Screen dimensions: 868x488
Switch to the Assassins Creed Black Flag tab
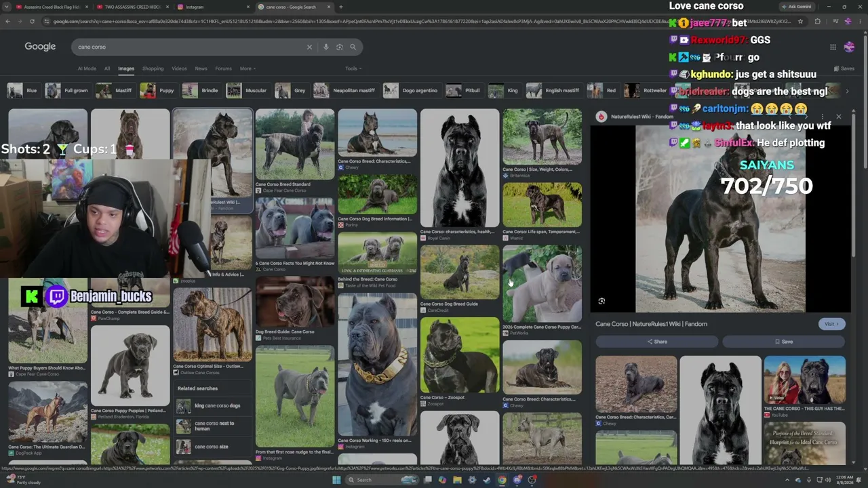(x=51, y=7)
